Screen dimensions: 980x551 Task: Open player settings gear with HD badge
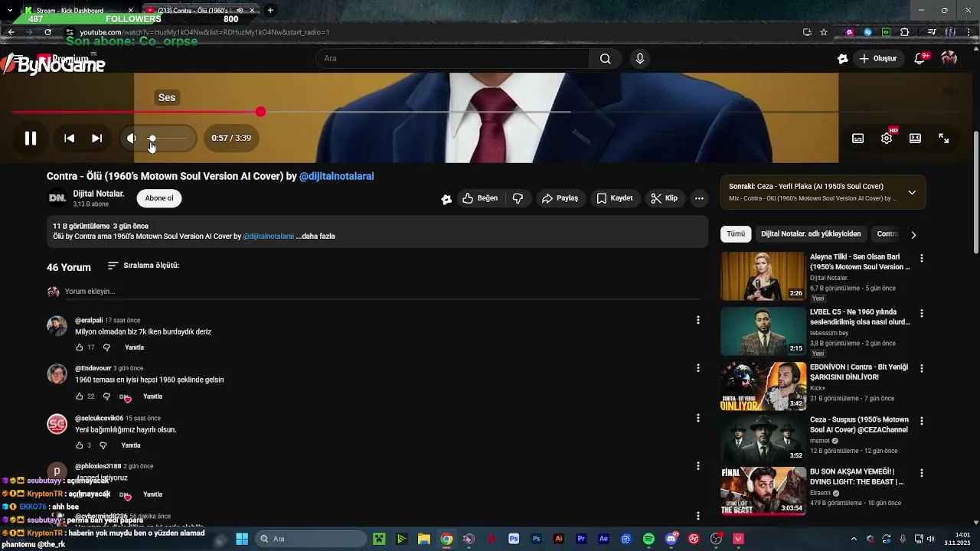click(x=887, y=139)
